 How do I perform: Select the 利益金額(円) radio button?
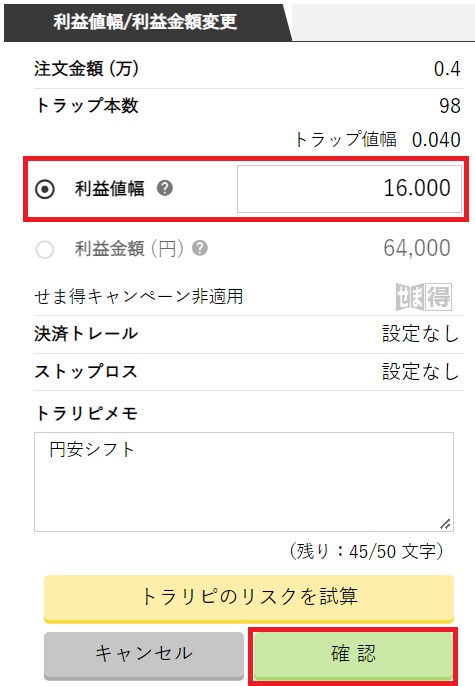[x=45, y=249]
